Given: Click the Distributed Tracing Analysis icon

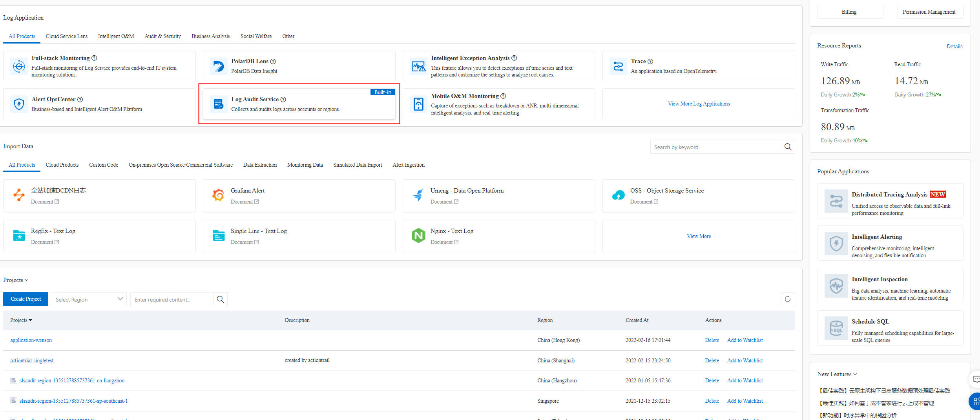Looking at the screenshot, I should 836,201.
